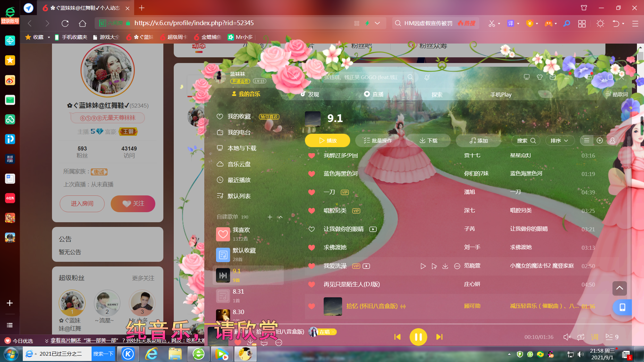Click 进入房间 on the profile page
The image size is (644, 362).
tap(82, 204)
